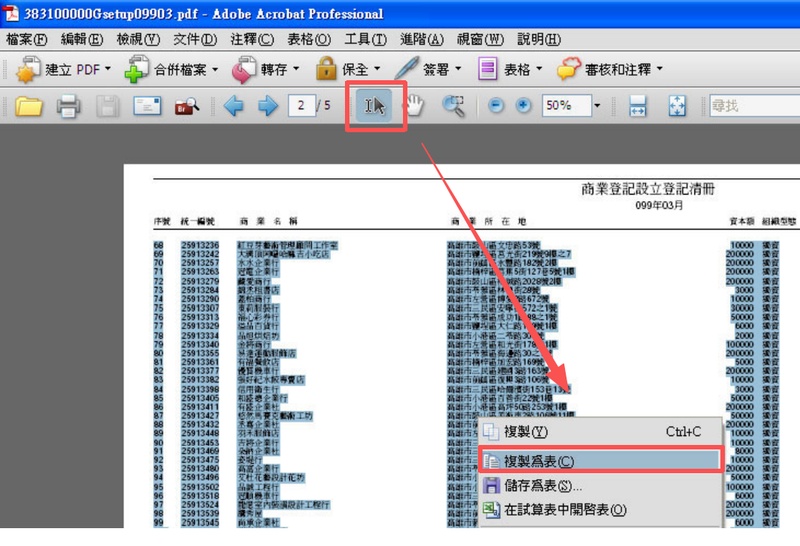Select the Marquee Zoom magnifier tool
800x546 pixels.
[454, 106]
